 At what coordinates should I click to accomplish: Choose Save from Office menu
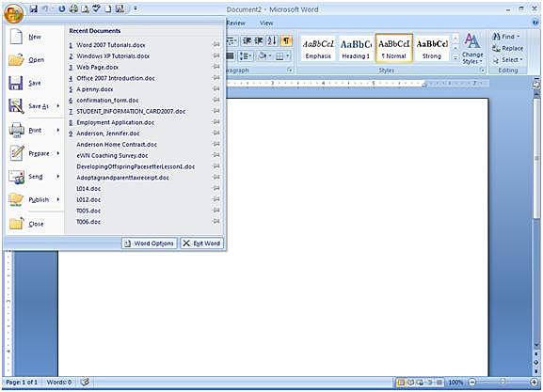click(x=35, y=83)
